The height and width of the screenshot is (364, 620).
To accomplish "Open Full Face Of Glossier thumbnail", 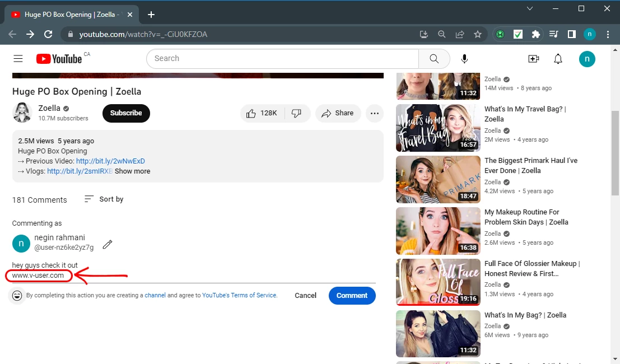I will (x=438, y=282).
